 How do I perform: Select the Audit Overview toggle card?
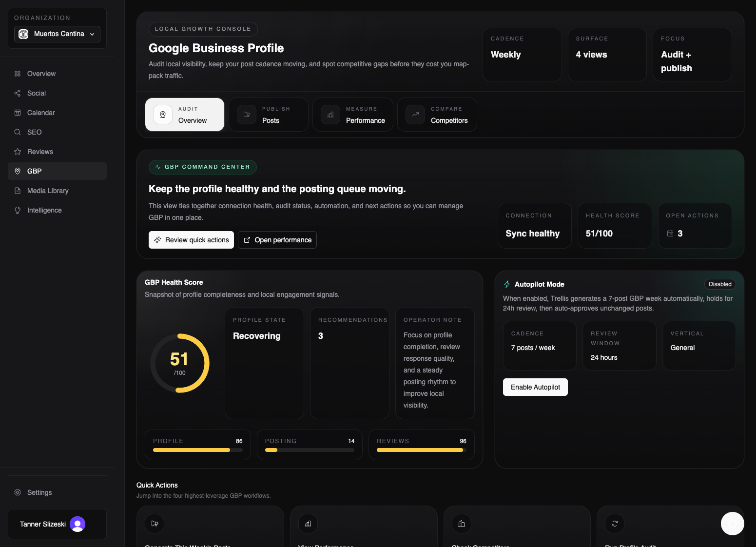click(x=184, y=115)
